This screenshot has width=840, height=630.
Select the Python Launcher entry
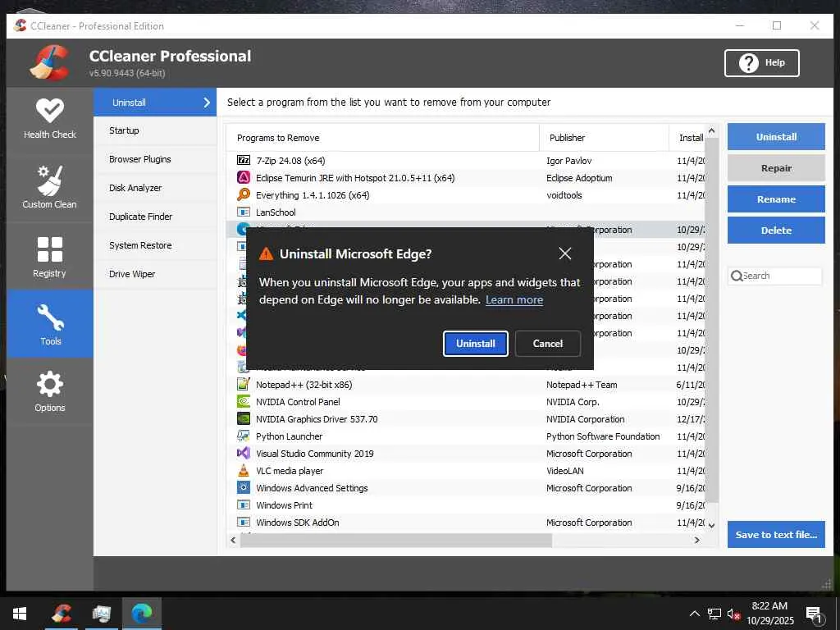click(x=465, y=436)
